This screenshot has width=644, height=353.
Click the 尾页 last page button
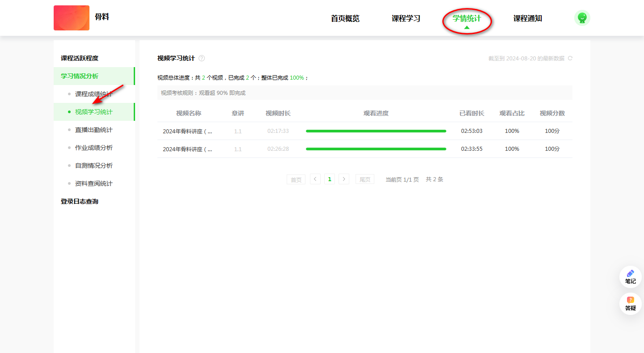coord(365,179)
